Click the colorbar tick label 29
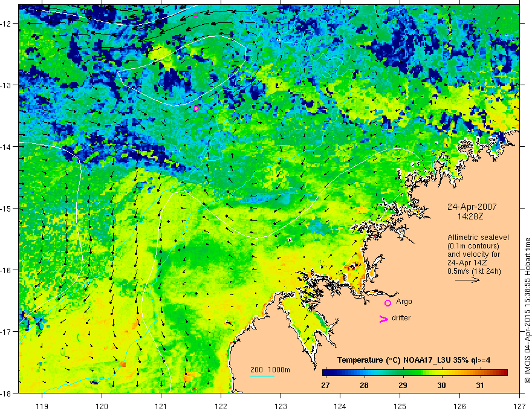The image size is (532, 411). point(403,386)
